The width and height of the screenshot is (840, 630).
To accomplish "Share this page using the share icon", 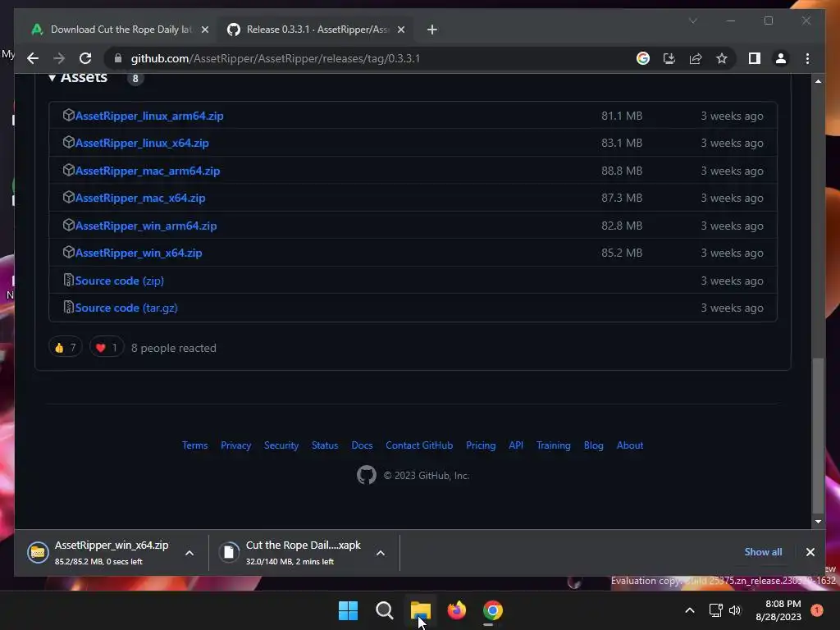I will tap(696, 58).
